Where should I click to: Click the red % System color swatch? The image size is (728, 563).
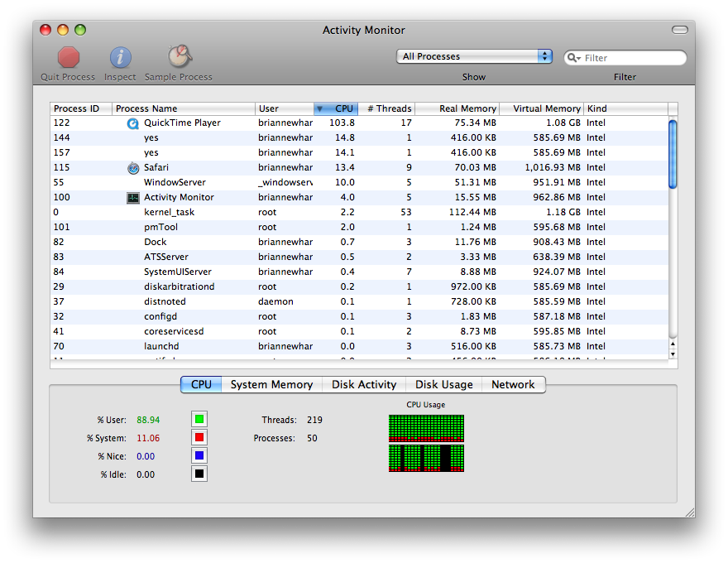point(199,438)
